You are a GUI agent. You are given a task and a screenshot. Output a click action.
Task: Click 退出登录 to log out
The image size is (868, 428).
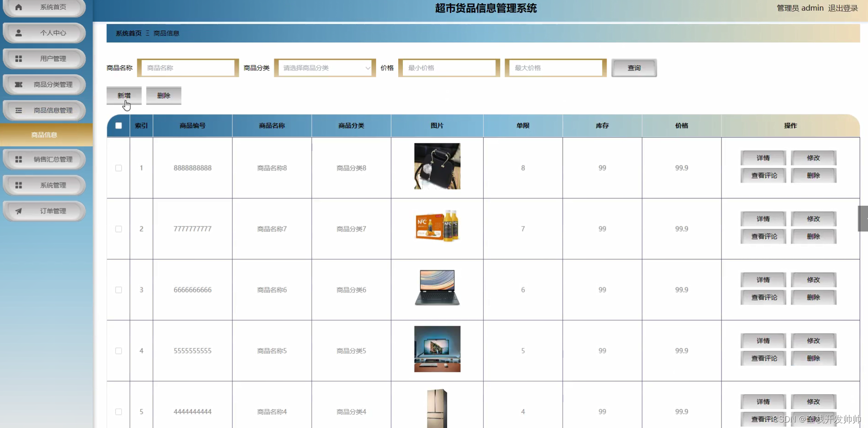844,8
